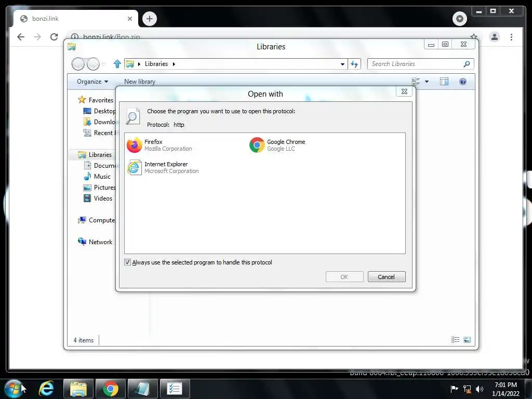Bookmark this page with the star icon
The height and width of the screenshot is (399, 532).
coord(474,37)
